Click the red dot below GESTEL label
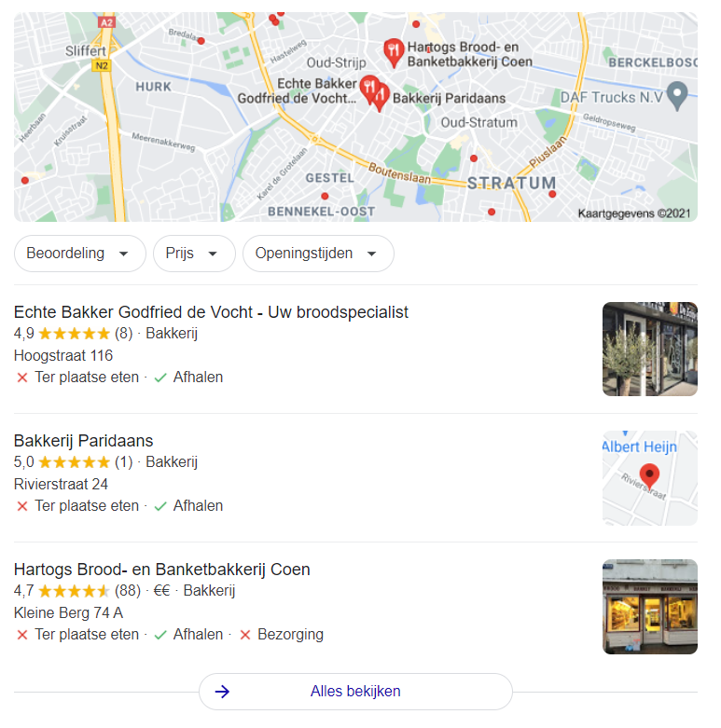Image resolution: width=721 pixels, height=728 pixels. pyautogui.click(x=325, y=196)
